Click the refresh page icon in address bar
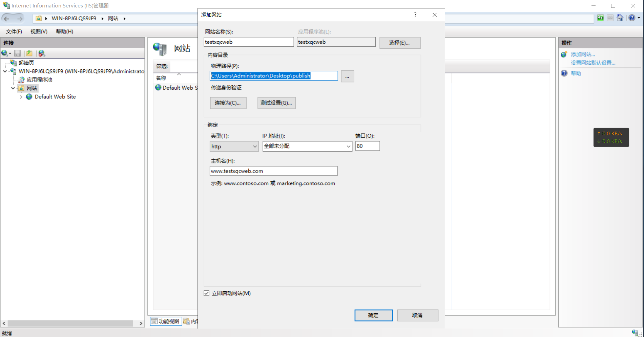 [x=600, y=18]
